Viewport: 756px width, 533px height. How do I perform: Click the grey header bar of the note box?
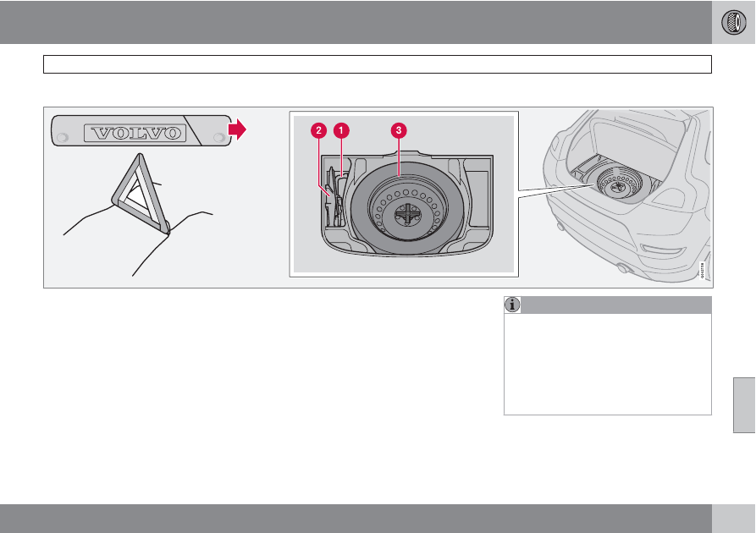[x=608, y=305]
